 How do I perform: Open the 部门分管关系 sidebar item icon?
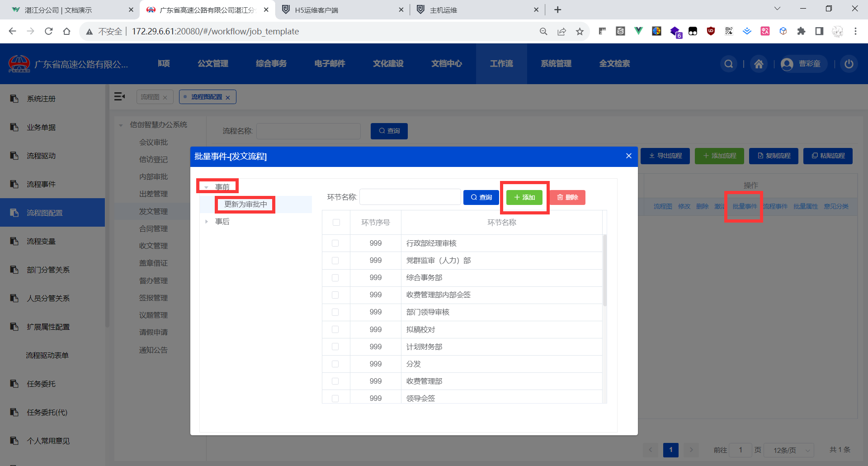14,270
